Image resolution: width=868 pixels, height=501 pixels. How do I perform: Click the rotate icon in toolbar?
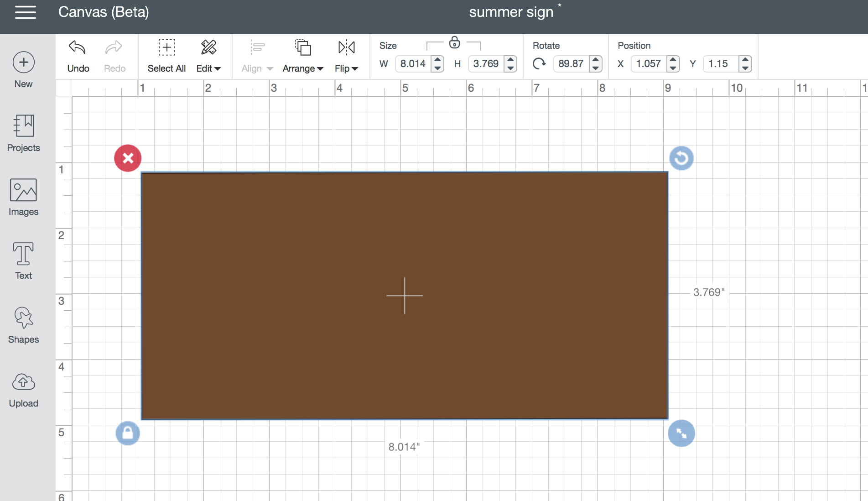[539, 63]
